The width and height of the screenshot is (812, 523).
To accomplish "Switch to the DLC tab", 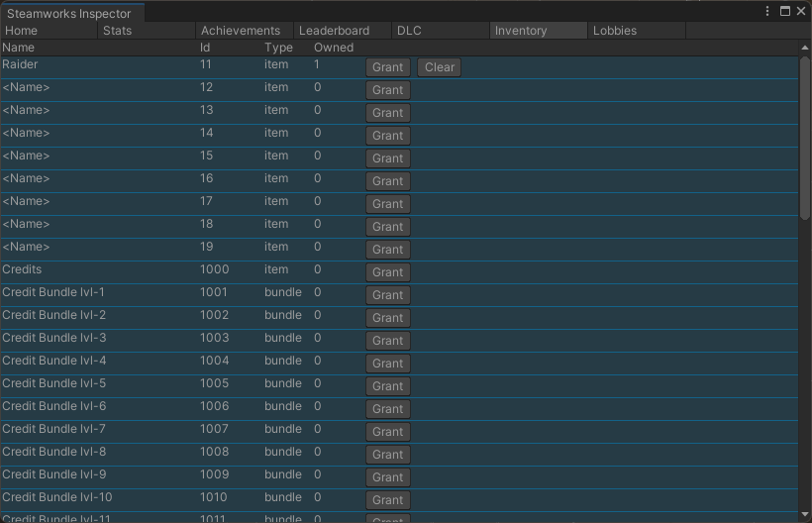I will pyautogui.click(x=441, y=31).
